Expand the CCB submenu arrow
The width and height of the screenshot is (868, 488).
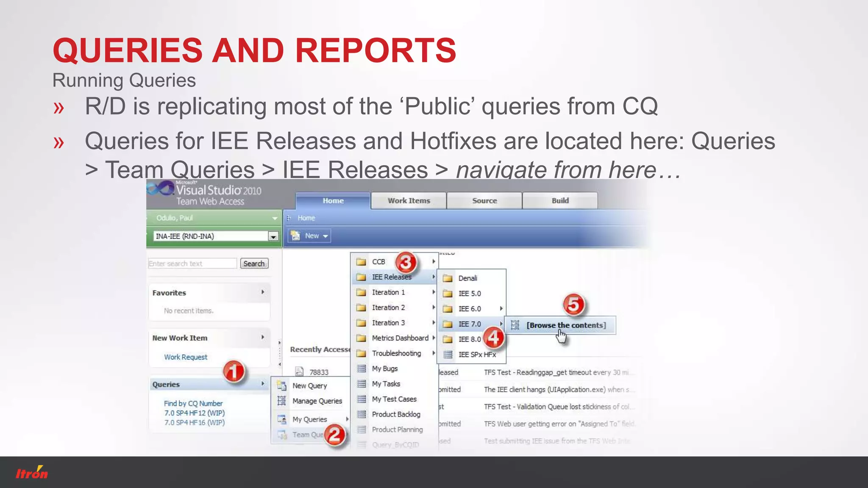point(434,261)
